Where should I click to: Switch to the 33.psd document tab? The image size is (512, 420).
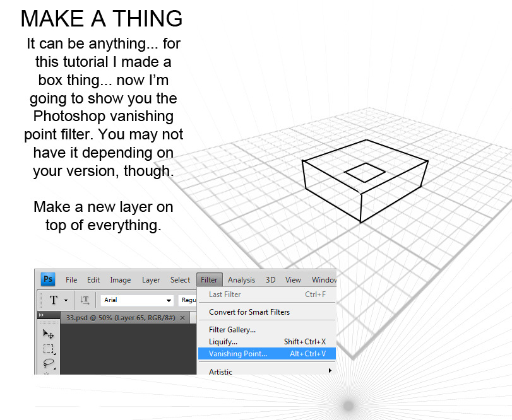point(120,318)
